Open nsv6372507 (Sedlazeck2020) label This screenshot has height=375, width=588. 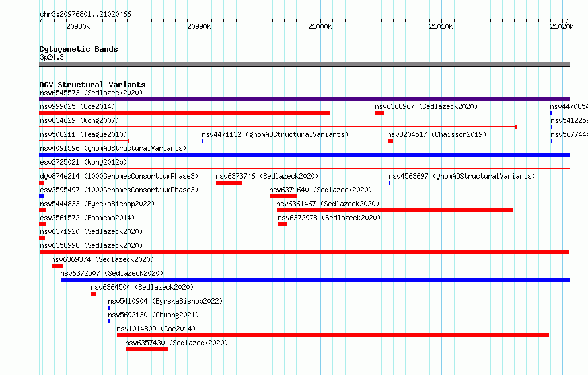[x=112, y=273]
